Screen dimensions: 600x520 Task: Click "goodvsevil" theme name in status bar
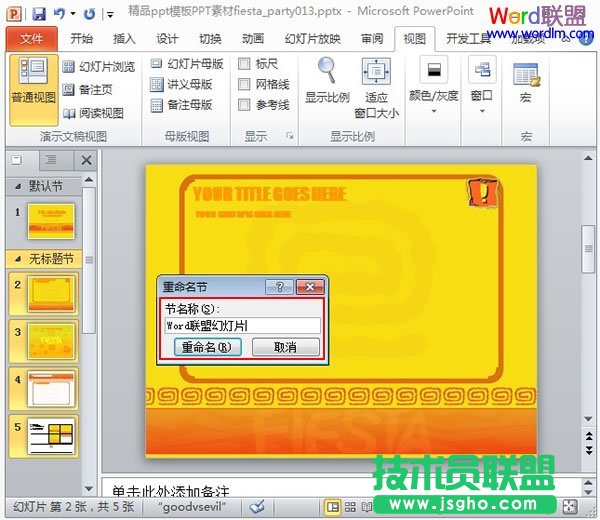click(x=192, y=507)
